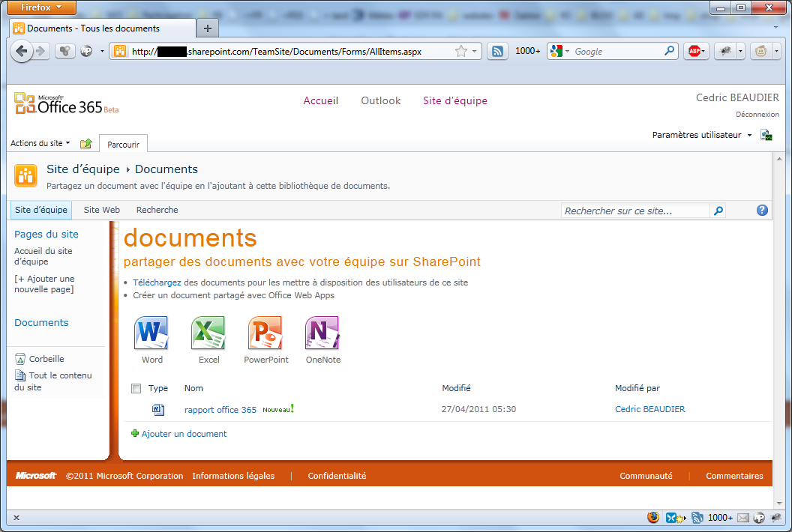
Task: Open the Cedric BEAUDIER modified-by link
Action: (x=650, y=409)
